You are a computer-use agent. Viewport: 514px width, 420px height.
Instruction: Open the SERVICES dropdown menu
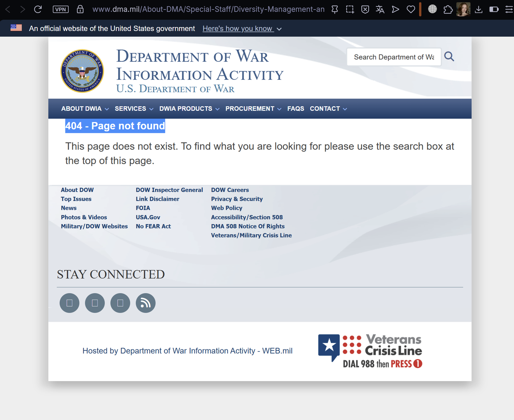tap(134, 109)
